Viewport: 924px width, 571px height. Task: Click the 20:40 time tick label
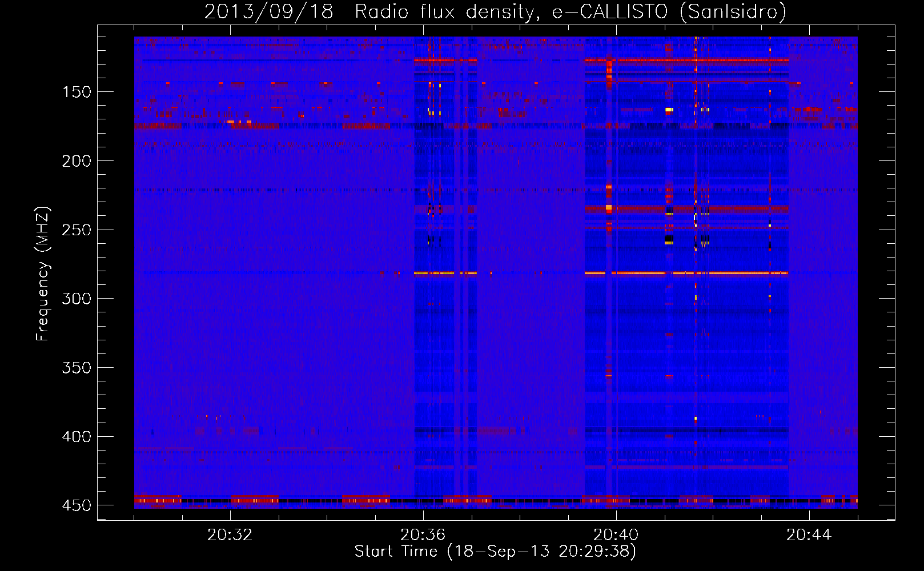616,535
